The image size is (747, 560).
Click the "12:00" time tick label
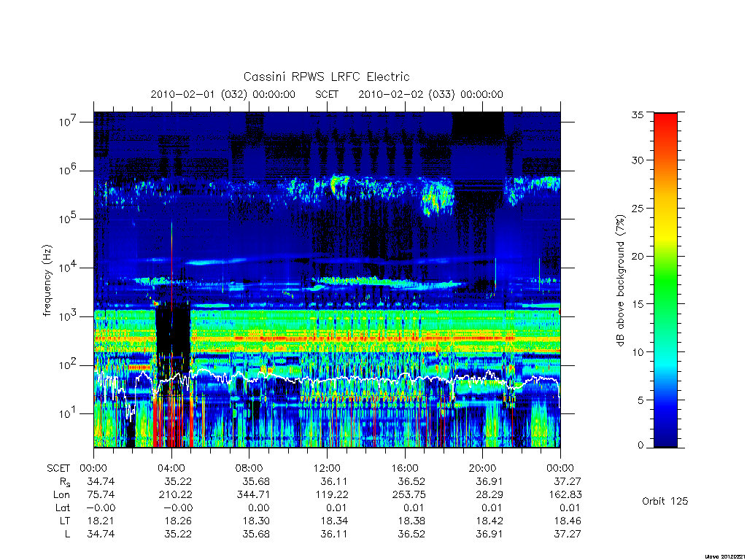(328, 468)
